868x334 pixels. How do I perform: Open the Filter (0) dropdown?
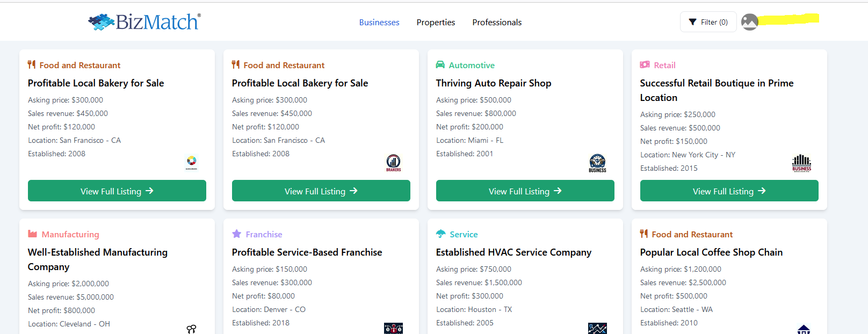(708, 22)
